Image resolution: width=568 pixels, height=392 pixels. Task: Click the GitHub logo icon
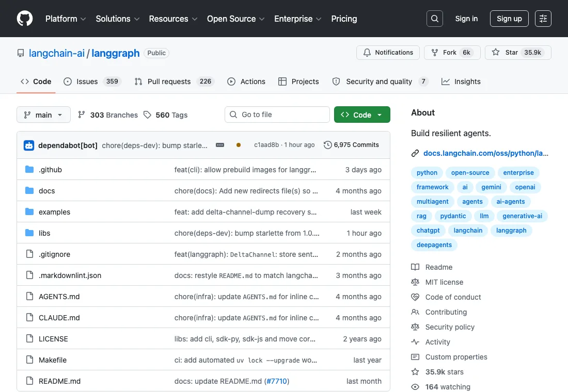(25, 19)
